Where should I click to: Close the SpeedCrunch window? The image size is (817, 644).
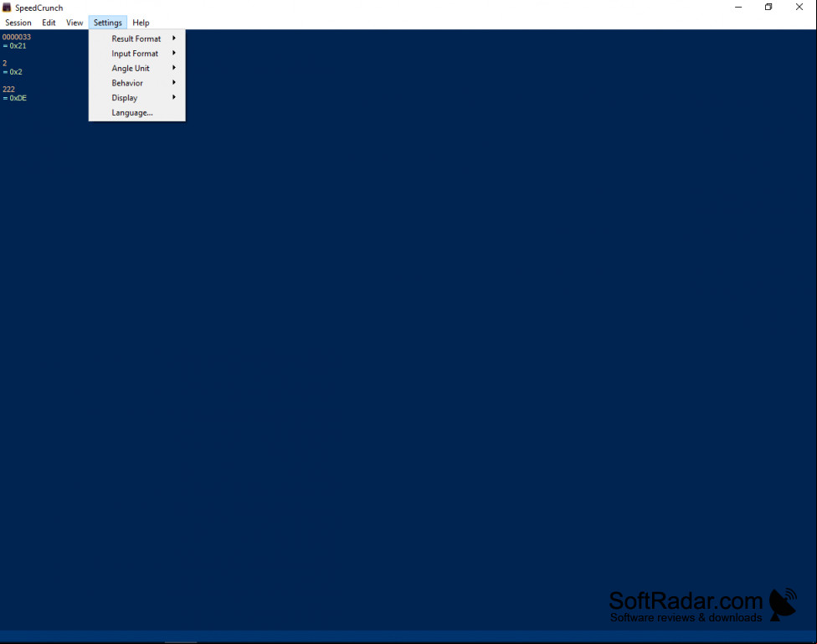click(799, 8)
